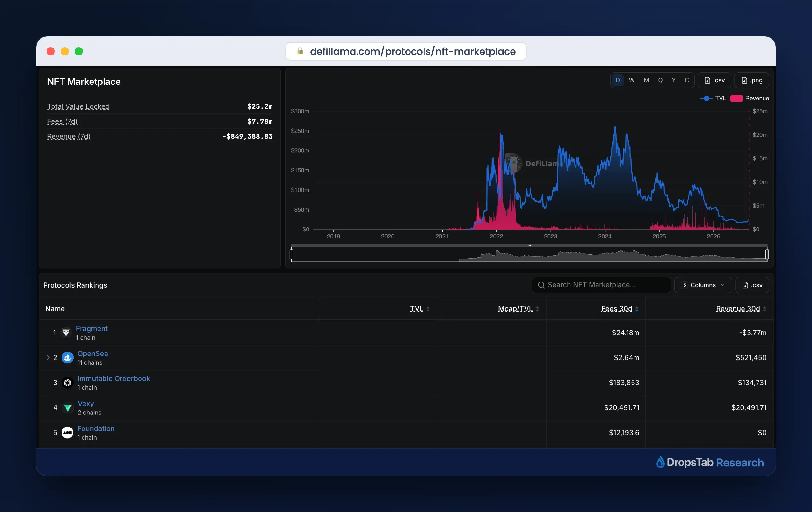Screen dimensions: 812x512
Task: Click the -$849,388.83 revenue value
Action: point(248,136)
